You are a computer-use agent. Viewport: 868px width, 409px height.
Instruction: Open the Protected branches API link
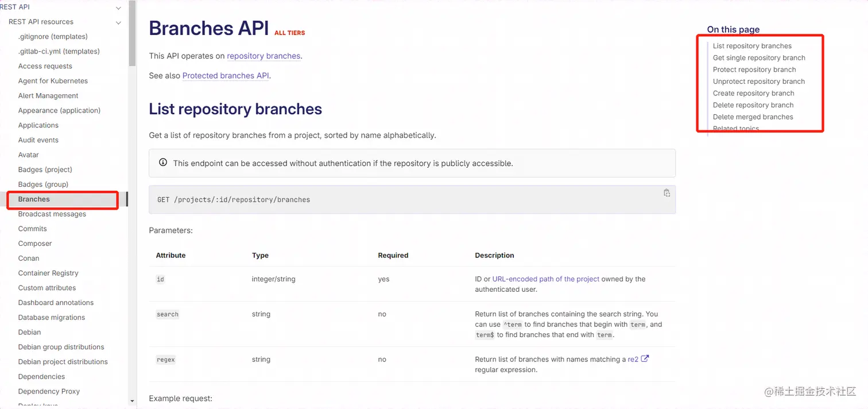226,76
